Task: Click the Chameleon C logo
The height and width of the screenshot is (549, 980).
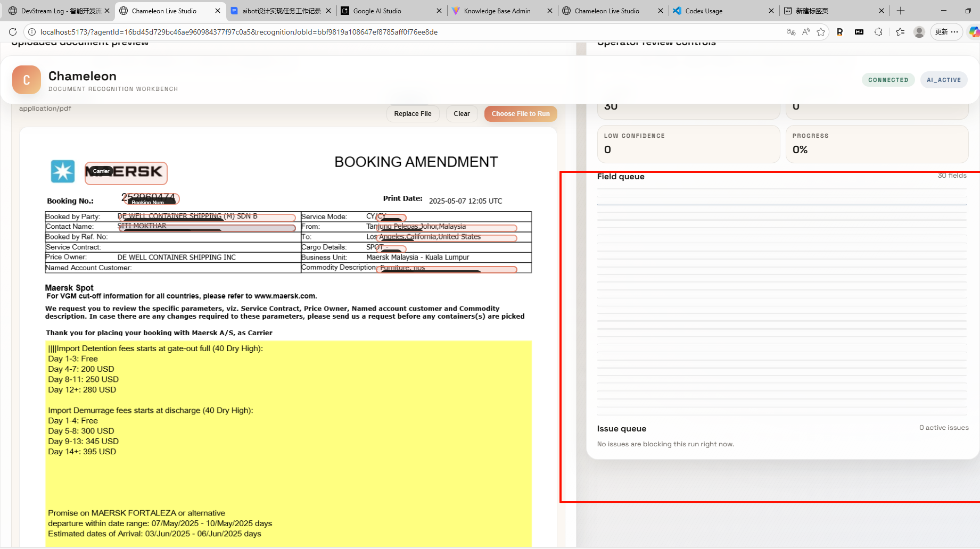Action: 27,80
